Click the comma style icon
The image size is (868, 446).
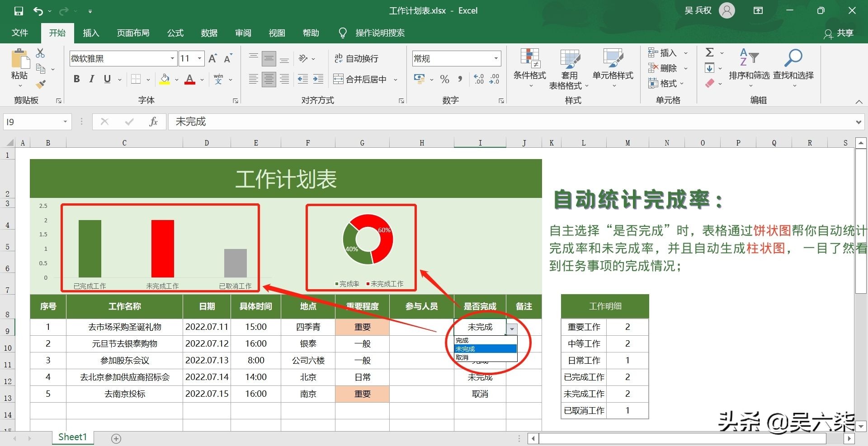[460, 79]
